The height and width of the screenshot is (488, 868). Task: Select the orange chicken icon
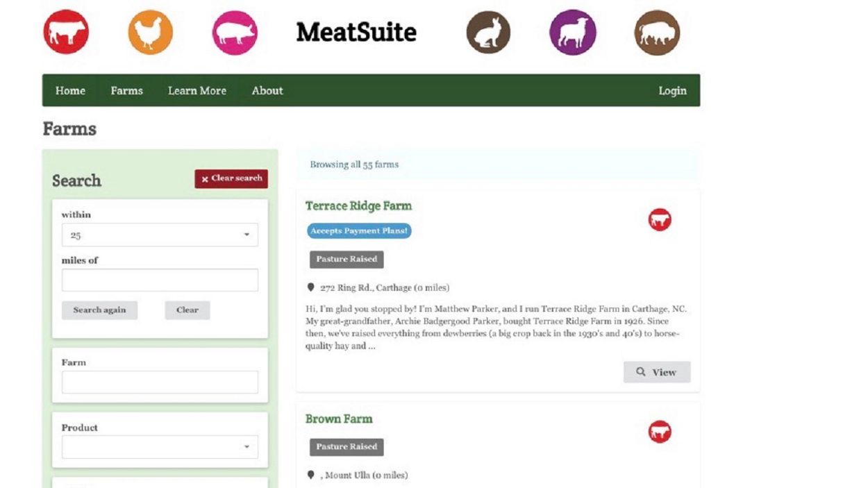point(150,32)
